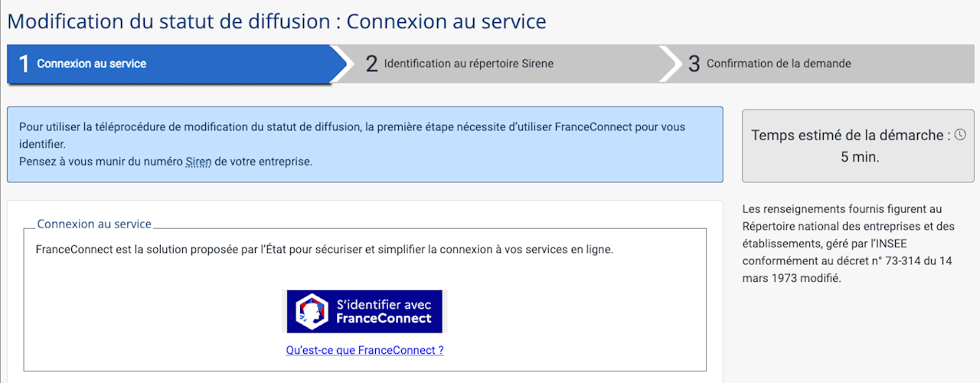Click the white chevron after step 1
The image size is (980, 383).
click(x=342, y=64)
